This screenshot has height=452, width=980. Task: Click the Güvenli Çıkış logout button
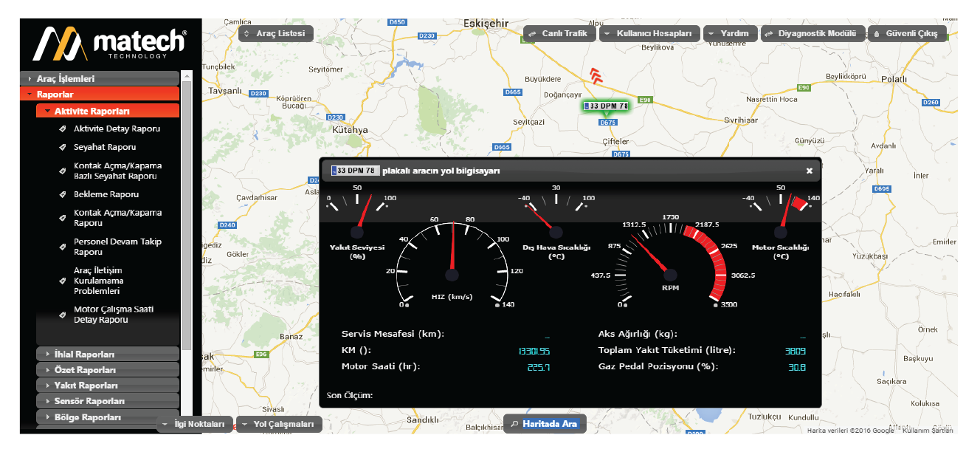[x=906, y=34]
